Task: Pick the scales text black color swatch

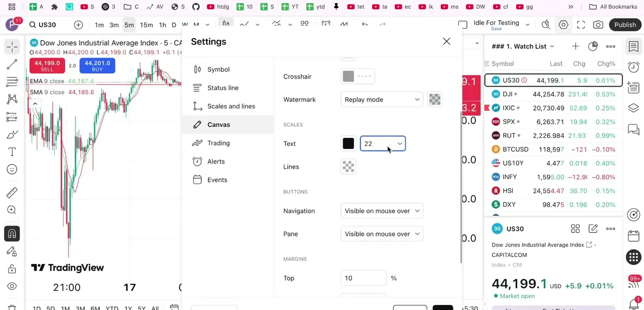Action: (x=348, y=144)
